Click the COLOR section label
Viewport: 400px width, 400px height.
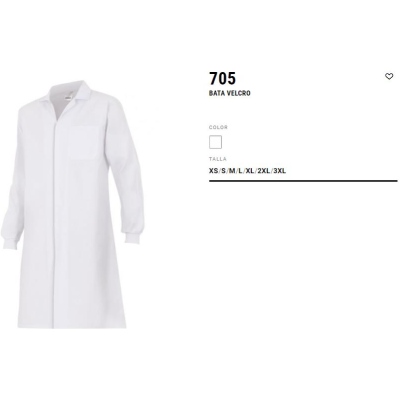point(218,127)
